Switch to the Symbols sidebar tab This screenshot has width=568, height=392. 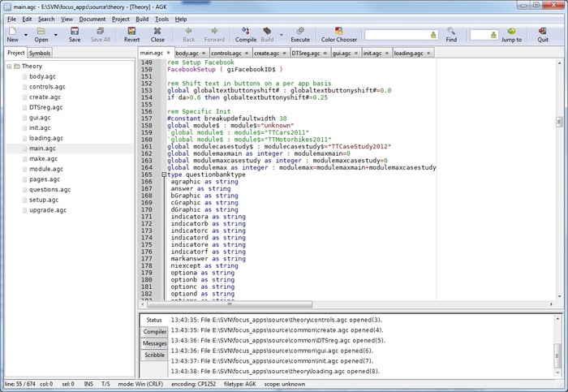pos(40,53)
